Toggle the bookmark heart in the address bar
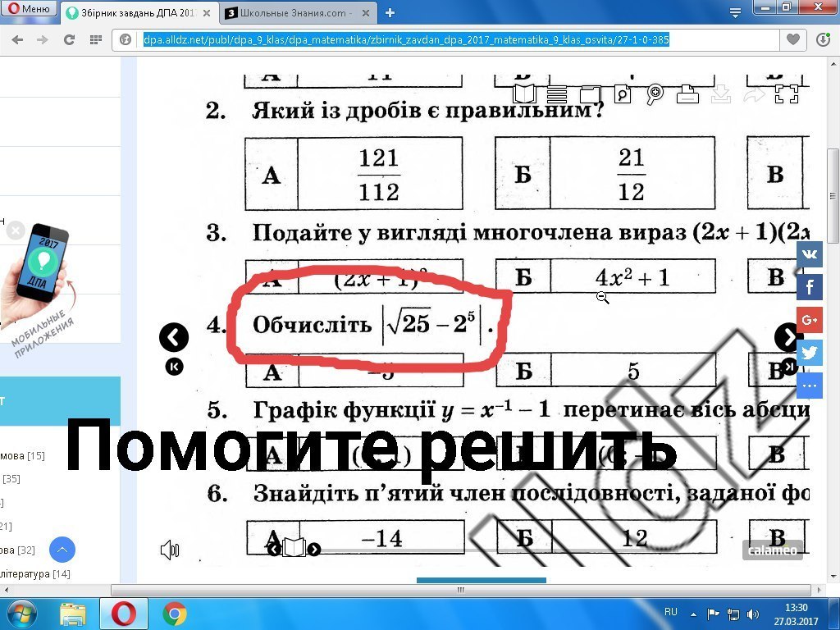Viewport: 840px width, 630px height. (x=792, y=38)
